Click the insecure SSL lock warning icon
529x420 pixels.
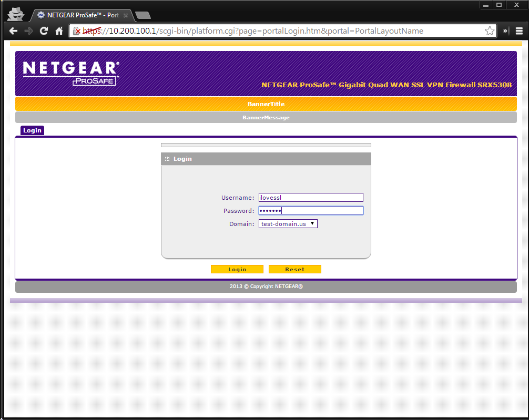tap(77, 31)
